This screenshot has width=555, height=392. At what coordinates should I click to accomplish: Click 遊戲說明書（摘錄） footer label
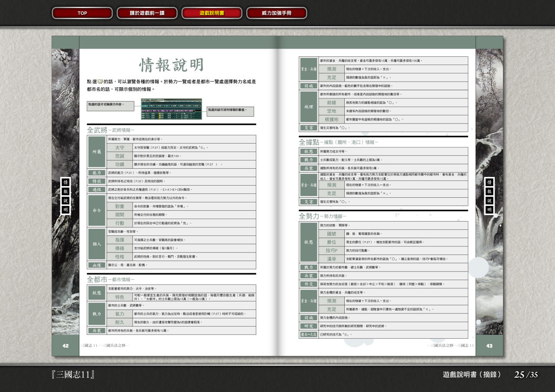click(x=472, y=375)
